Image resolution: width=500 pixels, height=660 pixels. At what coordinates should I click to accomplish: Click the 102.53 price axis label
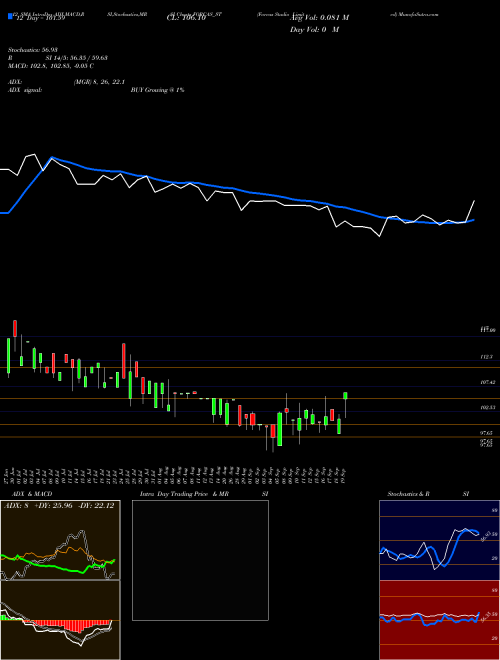pyautogui.click(x=487, y=407)
